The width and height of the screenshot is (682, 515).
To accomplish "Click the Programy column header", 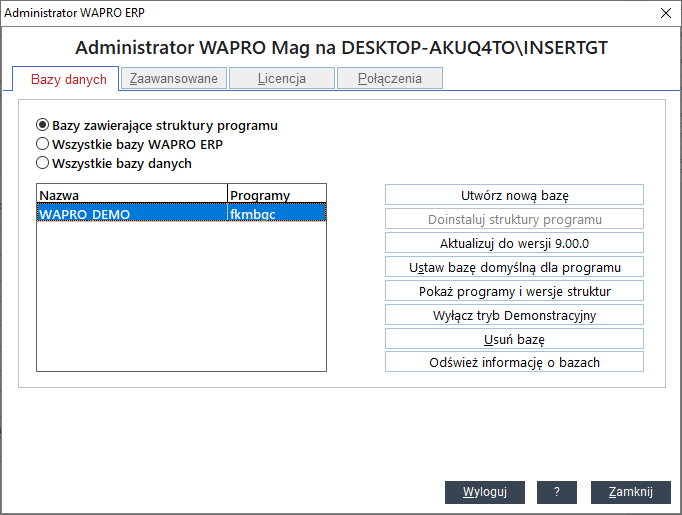I will (277, 194).
